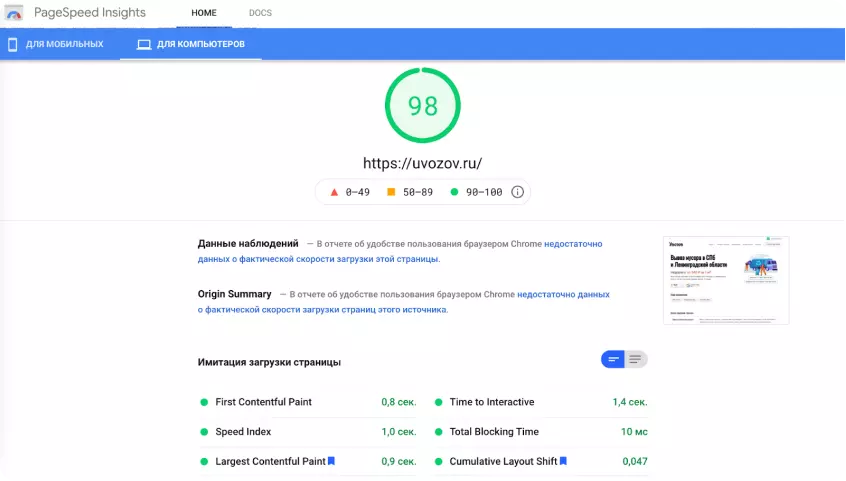The height and width of the screenshot is (481, 846).
Task: Click the Total Blocking Time metric label
Action: click(x=494, y=431)
